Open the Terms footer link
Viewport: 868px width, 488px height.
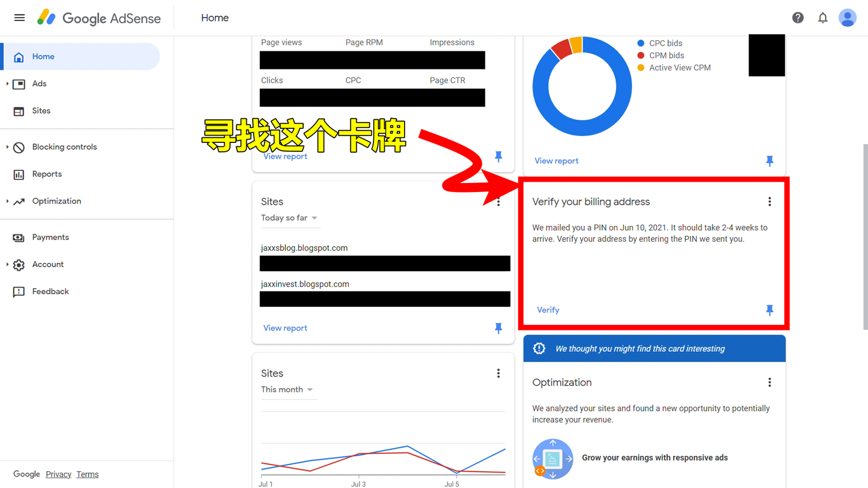88,474
